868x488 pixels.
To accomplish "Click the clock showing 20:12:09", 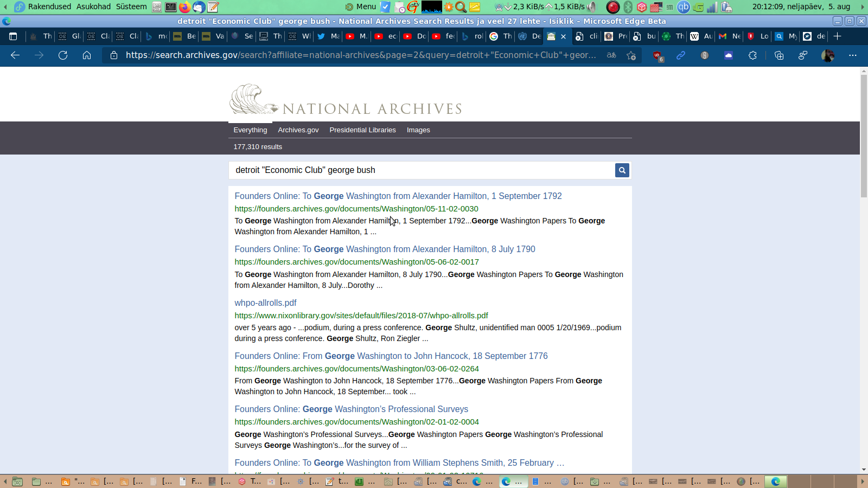I will [x=801, y=7].
